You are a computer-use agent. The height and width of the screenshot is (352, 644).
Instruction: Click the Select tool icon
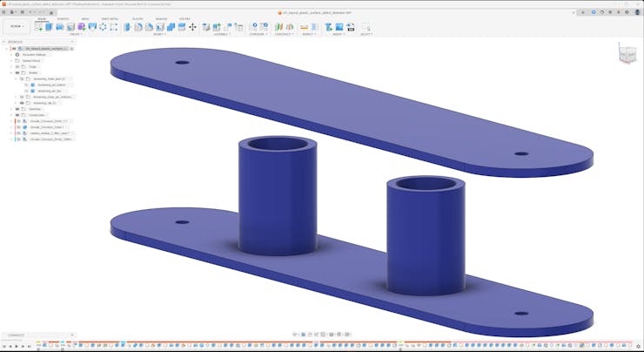click(366, 27)
